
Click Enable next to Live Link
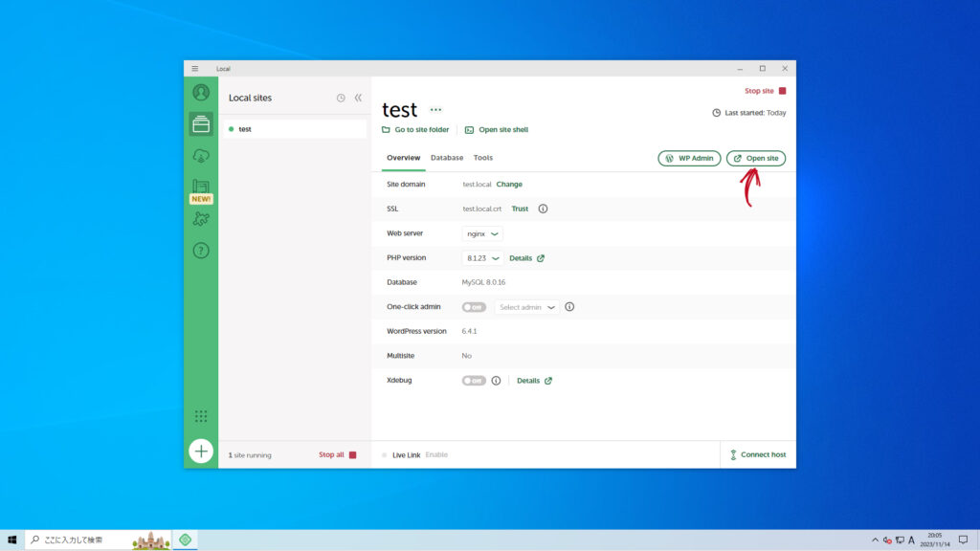tap(436, 454)
